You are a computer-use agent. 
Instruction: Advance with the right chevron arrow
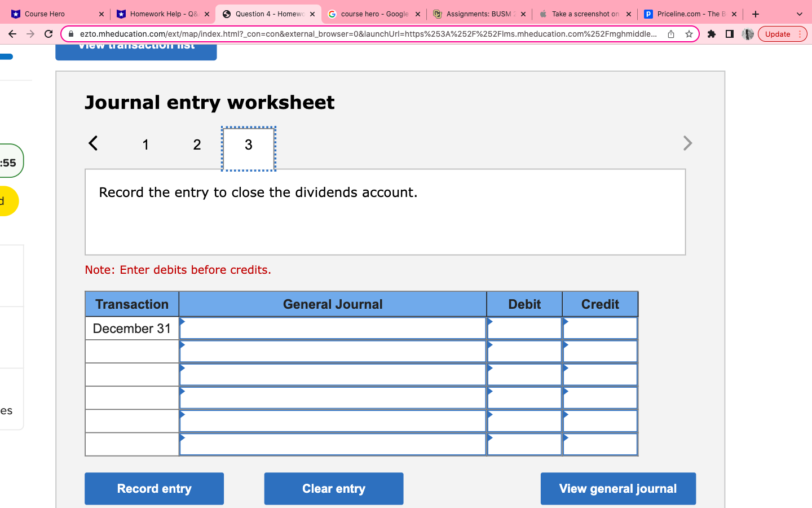pyautogui.click(x=687, y=143)
